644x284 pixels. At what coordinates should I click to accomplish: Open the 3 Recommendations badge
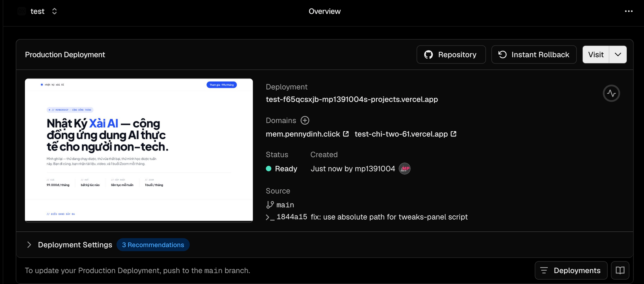tap(153, 245)
